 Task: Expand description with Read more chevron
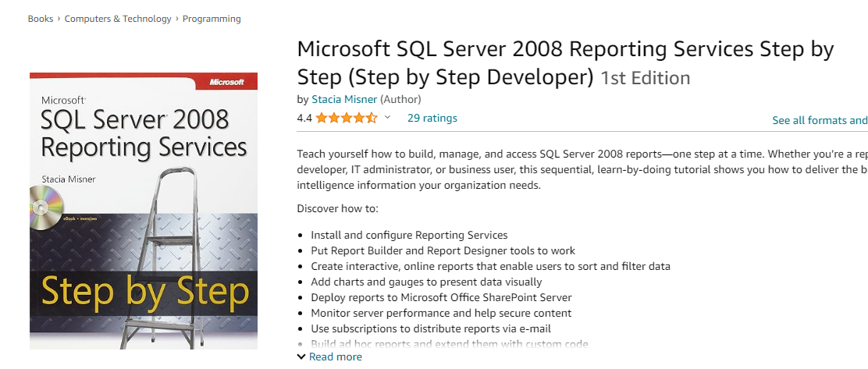tap(301, 357)
